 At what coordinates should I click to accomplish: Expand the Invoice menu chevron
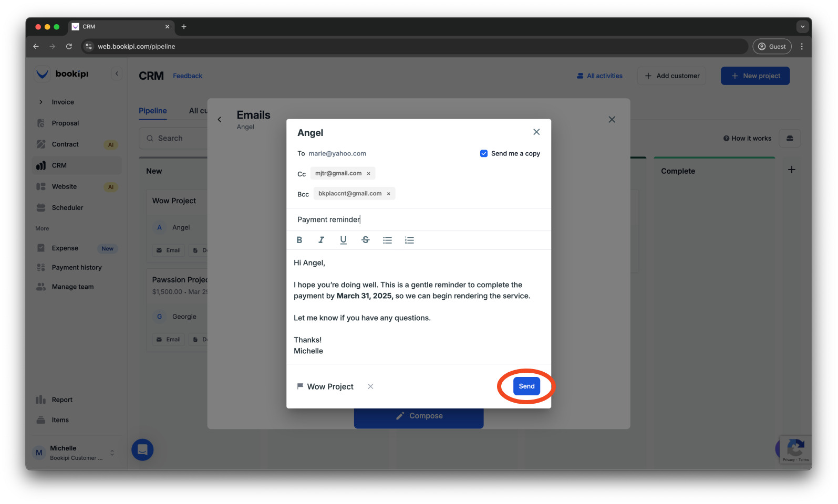[41, 102]
